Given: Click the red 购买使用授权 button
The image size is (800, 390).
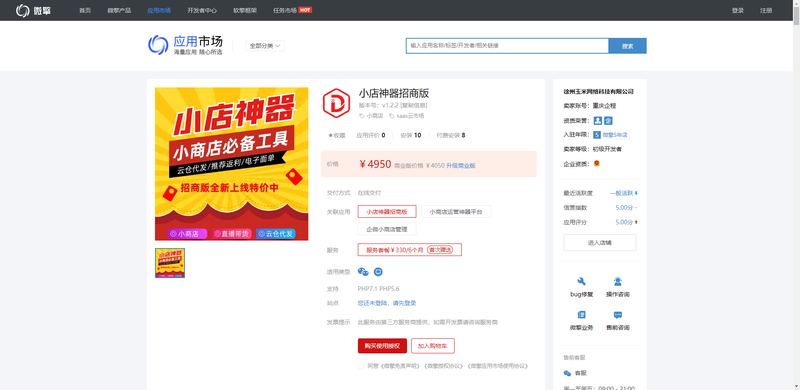Looking at the screenshot, I should (x=382, y=346).
